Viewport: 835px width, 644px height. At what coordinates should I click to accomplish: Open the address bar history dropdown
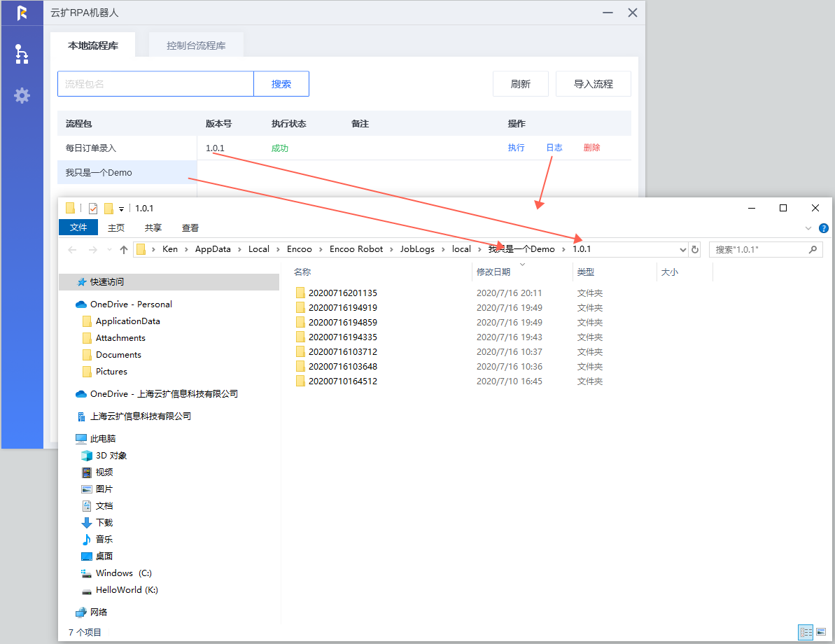point(682,249)
